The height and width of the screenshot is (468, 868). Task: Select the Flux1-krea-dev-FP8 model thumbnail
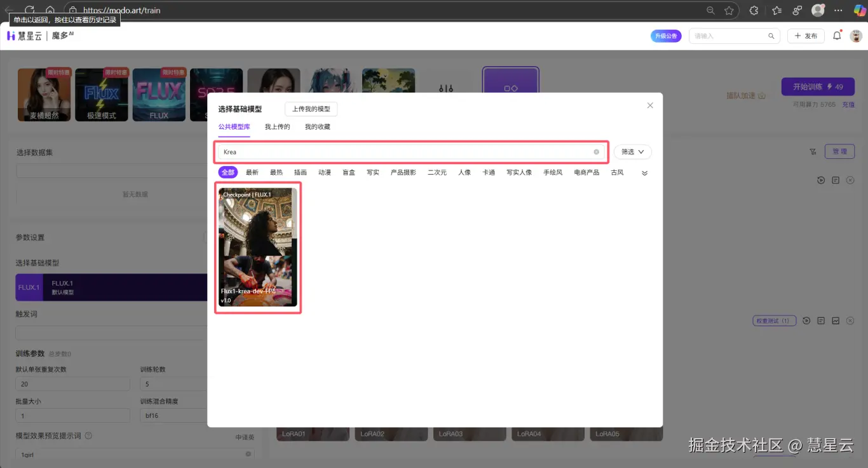click(257, 248)
